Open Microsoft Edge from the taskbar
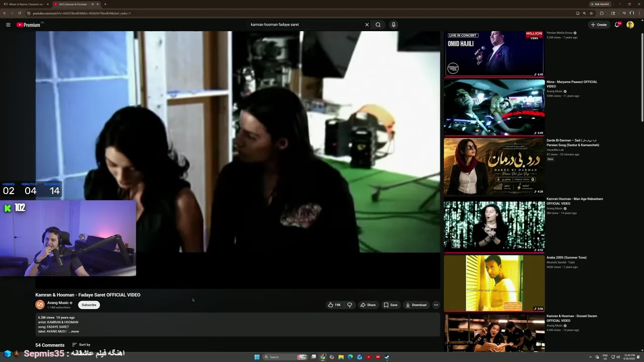644x362 pixels. tap(350, 357)
